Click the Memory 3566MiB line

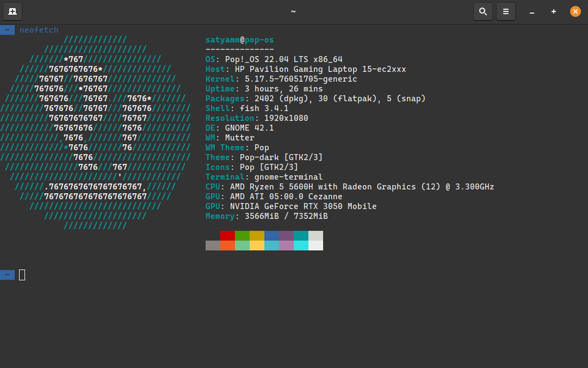(x=266, y=216)
